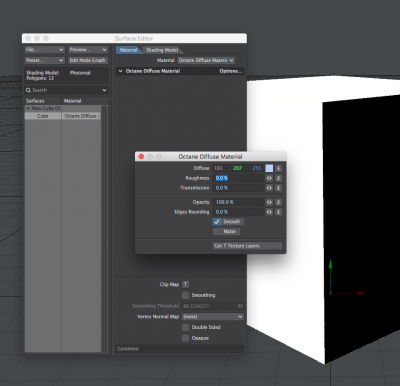Click the eye icon next to Roughness

coord(269,178)
